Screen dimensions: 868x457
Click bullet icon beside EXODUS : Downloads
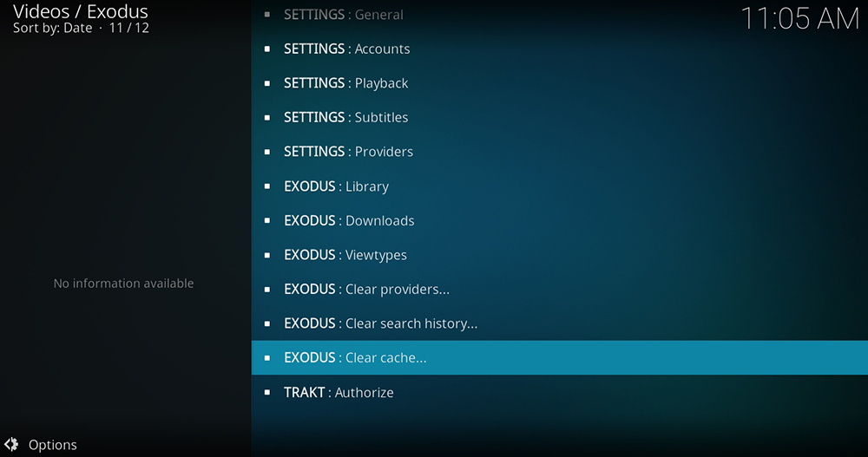267,221
